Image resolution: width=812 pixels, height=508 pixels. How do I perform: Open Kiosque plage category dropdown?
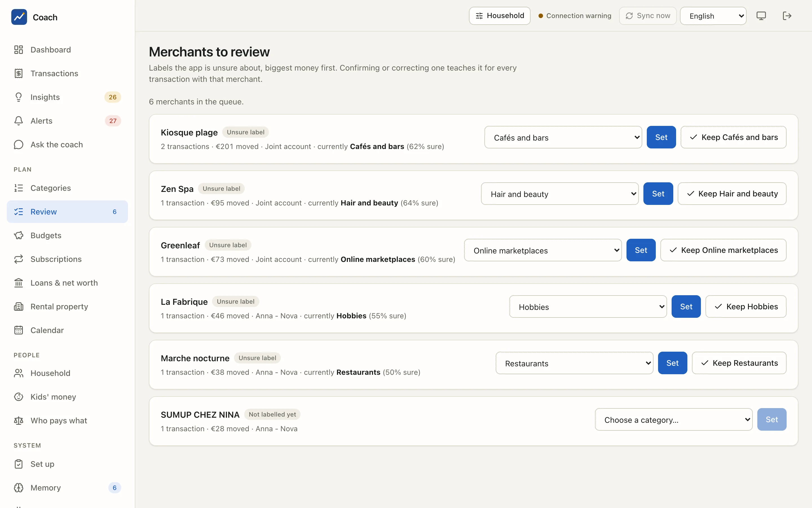point(563,137)
